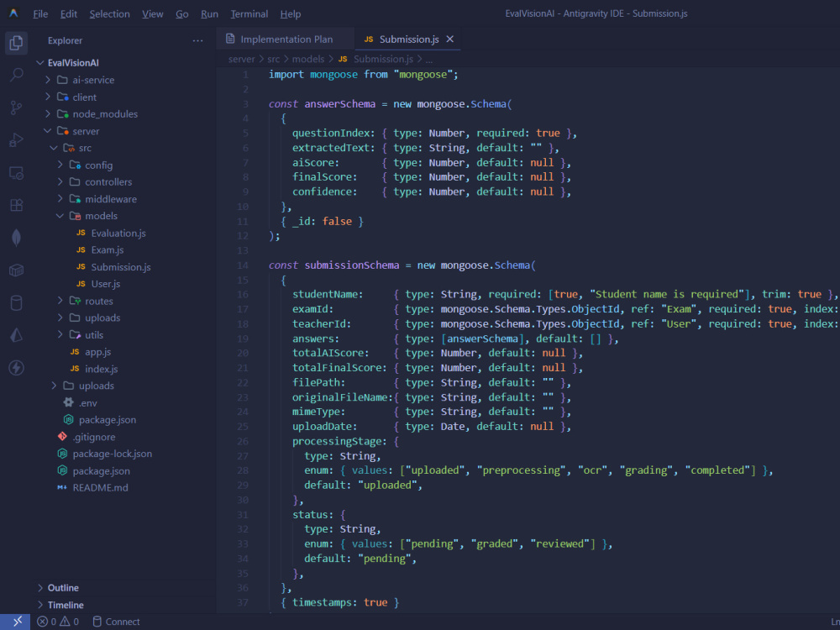The image size is (840, 630).
Task: Click the JS icon beside Evaluation.js
Action: [x=81, y=233]
